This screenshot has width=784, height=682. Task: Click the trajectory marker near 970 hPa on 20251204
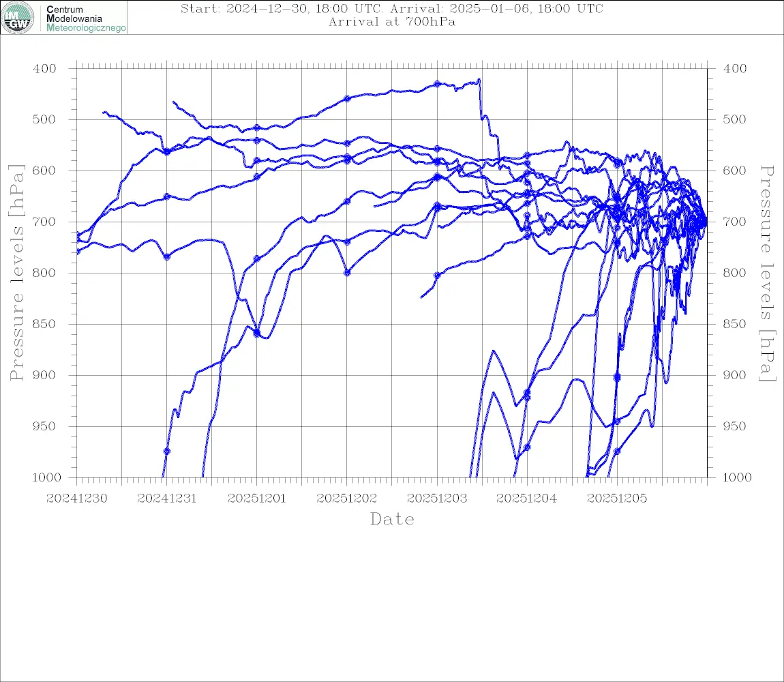(x=527, y=447)
